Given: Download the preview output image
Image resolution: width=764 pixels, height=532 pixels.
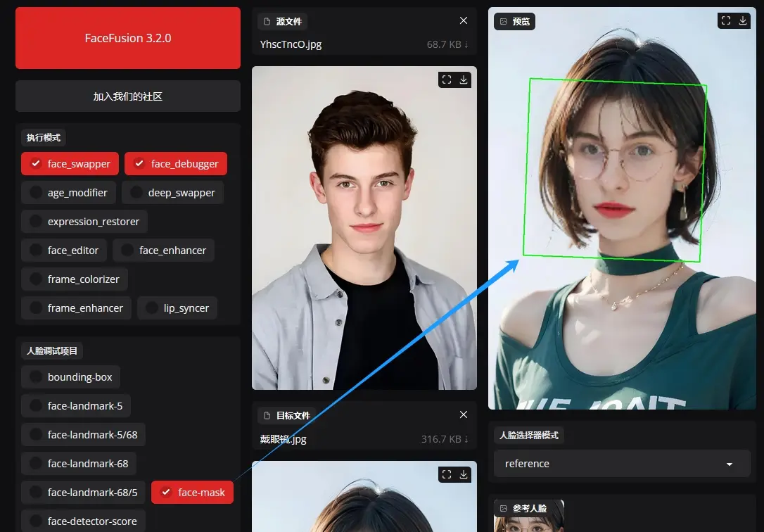Looking at the screenshot, I should pyautogui.click(x=743, y=21).
